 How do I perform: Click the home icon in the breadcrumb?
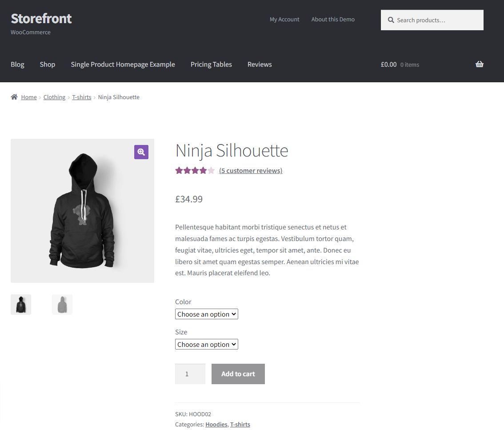14,96
